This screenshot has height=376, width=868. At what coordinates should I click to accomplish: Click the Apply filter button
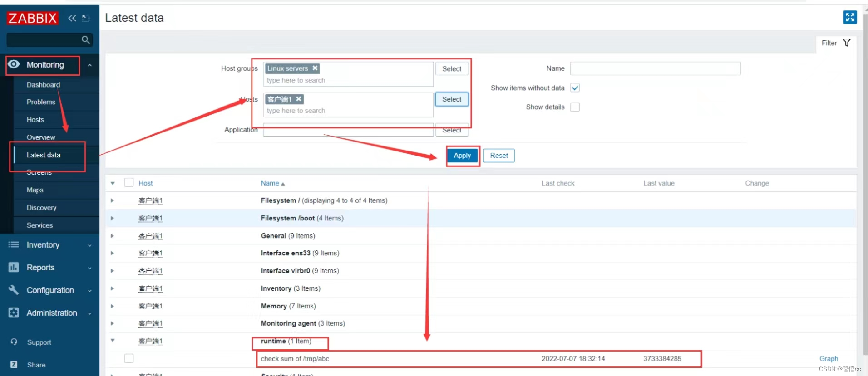[x=462, y=156]
